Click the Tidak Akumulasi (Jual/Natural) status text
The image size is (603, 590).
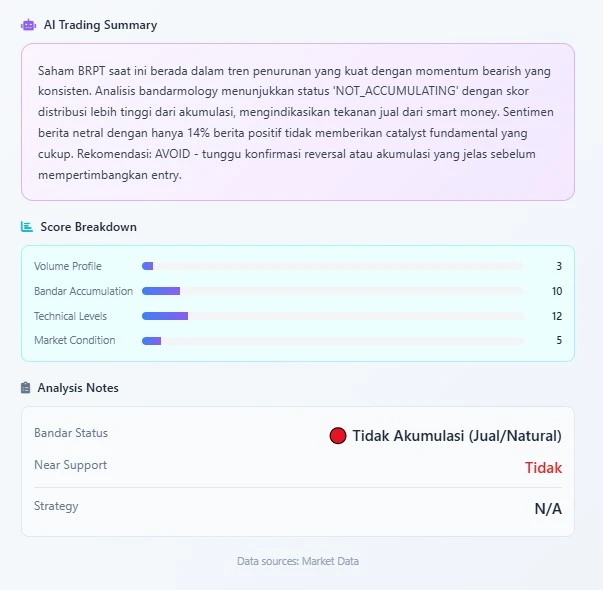tap(457, 436)
